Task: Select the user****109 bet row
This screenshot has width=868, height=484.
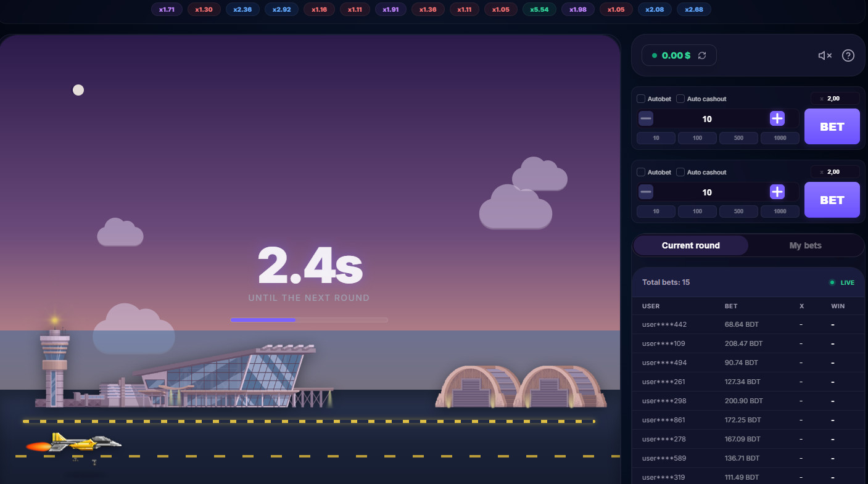Action: (748, 343)
